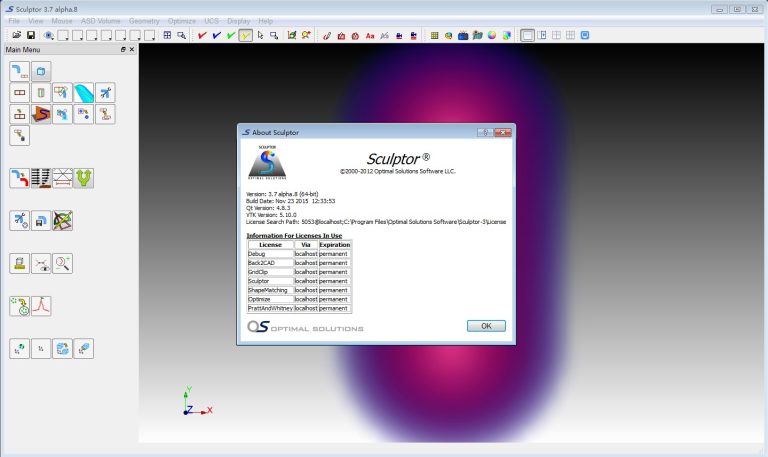Select the PrattAndWhitney license cell
768x457 pixels.
click(x=270, y=308)
